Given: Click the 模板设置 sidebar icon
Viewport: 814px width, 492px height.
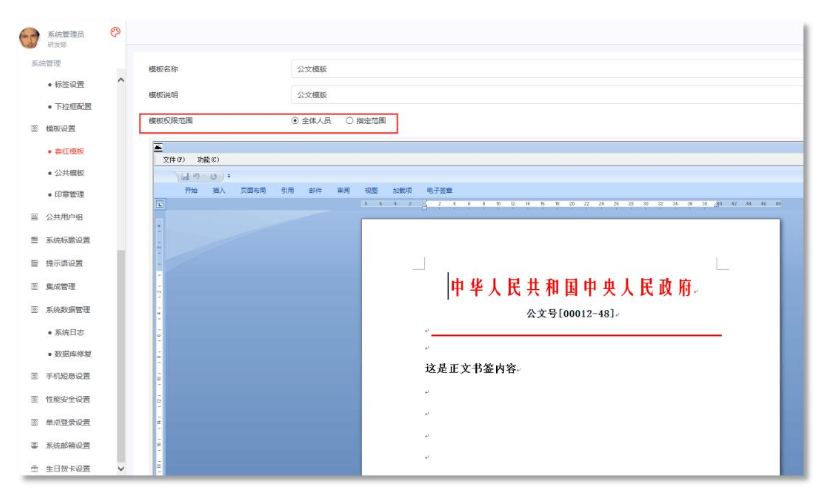Looking at the screenshot, I should [x=34, y=128].
